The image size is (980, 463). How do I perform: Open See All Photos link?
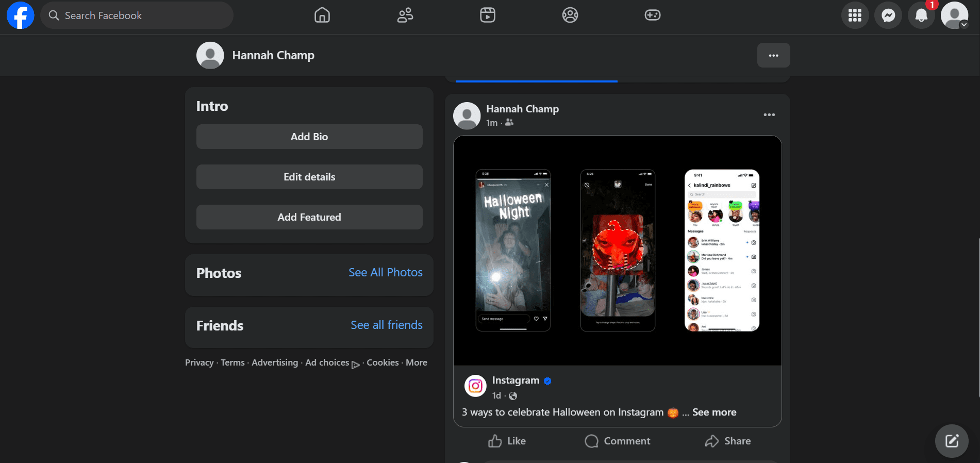click(385, 273)
